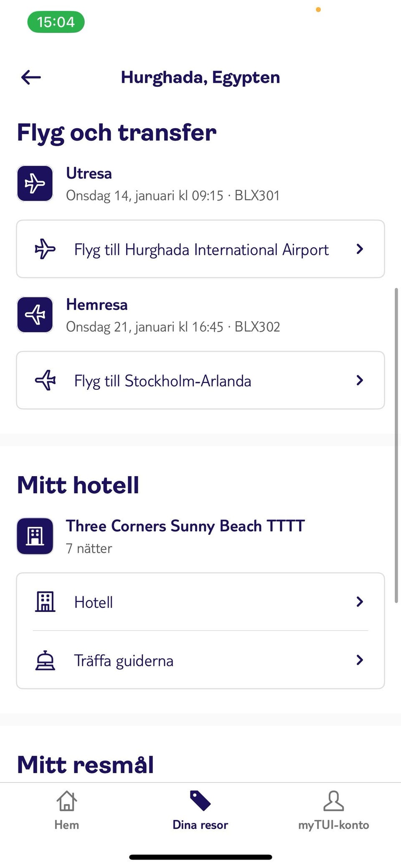Open Träffa guiderna chevron arrow
The width and height of the screenshot is (401, 868).
click(359, 660)
